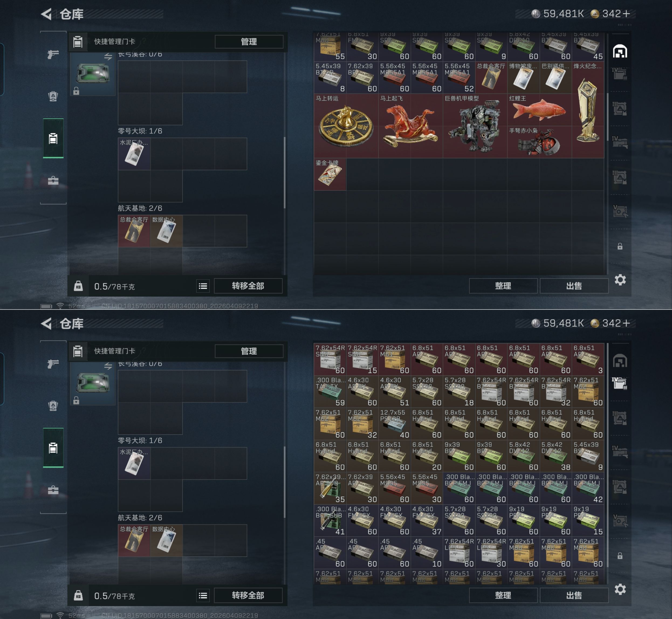Open the dimmed grey IV ammo folder tab

(620, 73)
